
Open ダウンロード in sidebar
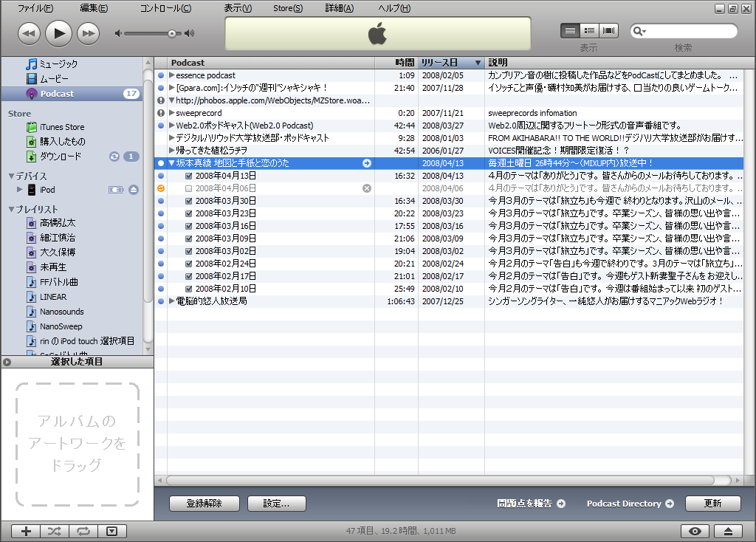pyautogui.click(x=61, y=157)
